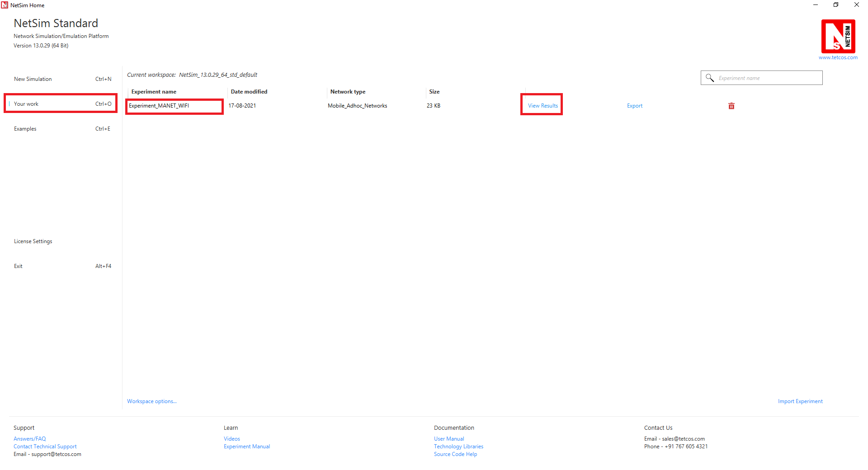Click the Current workspace name text
This screenshot has width=868, height=470.
pos(218,75)
